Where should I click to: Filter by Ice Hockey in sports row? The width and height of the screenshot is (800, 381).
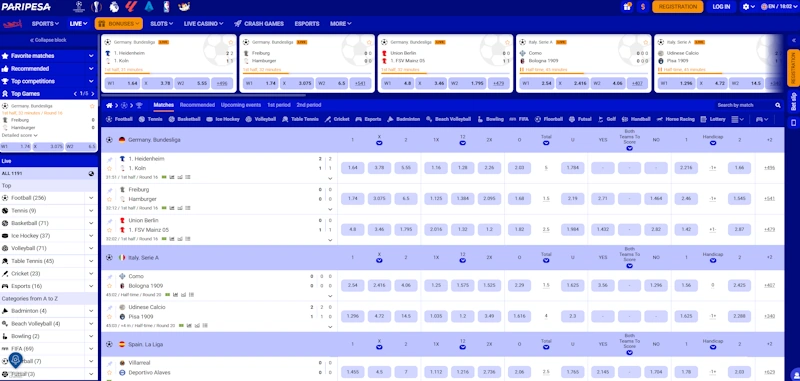coord(223,119)
